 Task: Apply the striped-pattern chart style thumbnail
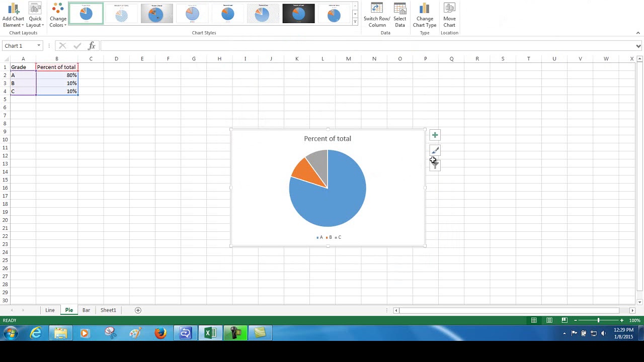121,14
